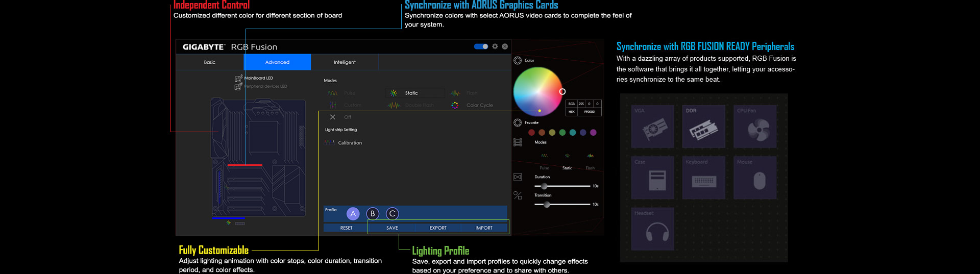Click the blue LED strip below motherboard
This screenshot has width=980, height=274.
(228, 218)
